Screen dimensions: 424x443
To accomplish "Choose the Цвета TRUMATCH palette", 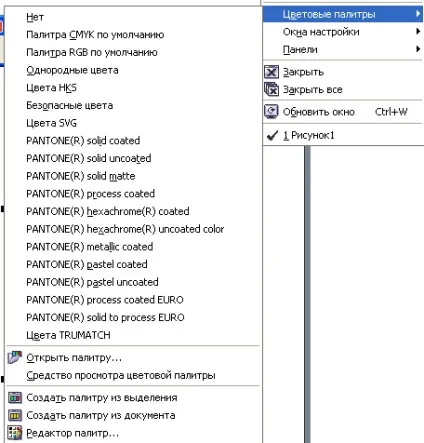I will coord(133,335).
